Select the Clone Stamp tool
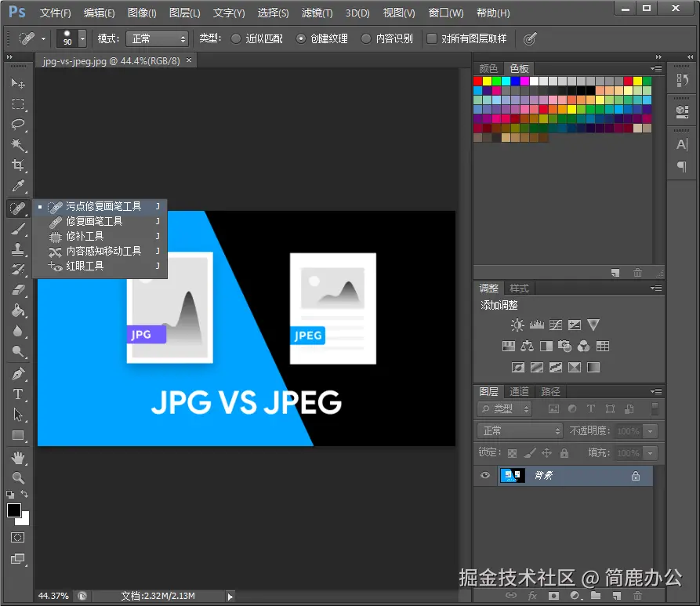The width and height of the screenshot is (700, 606). point(18,249)
